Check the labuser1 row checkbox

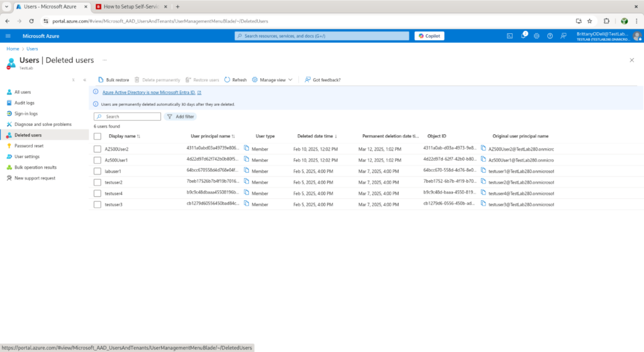97,171
